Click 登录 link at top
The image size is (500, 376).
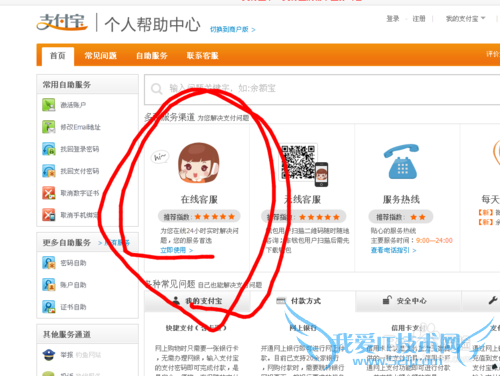393,19
